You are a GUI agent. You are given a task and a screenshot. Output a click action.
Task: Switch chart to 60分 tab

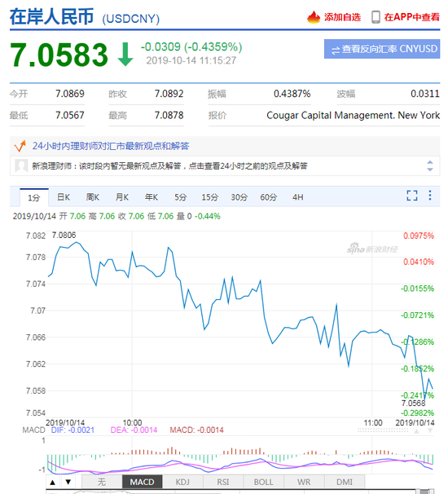[268, 197]
